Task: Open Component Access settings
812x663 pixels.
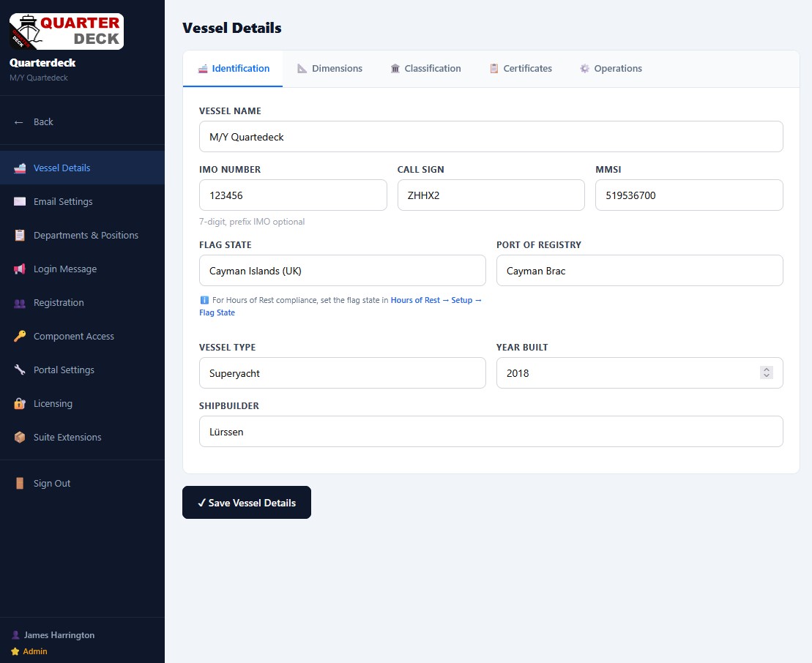Action: click(x=82, y=337)
